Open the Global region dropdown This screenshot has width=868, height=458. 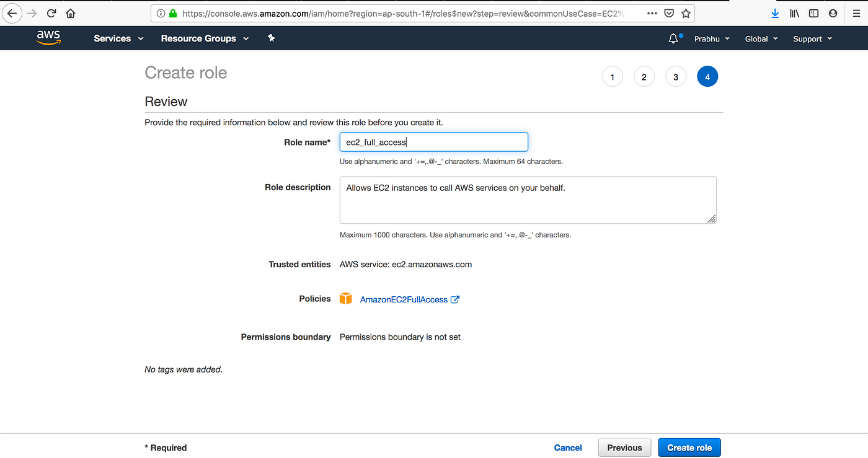[761, 38]
